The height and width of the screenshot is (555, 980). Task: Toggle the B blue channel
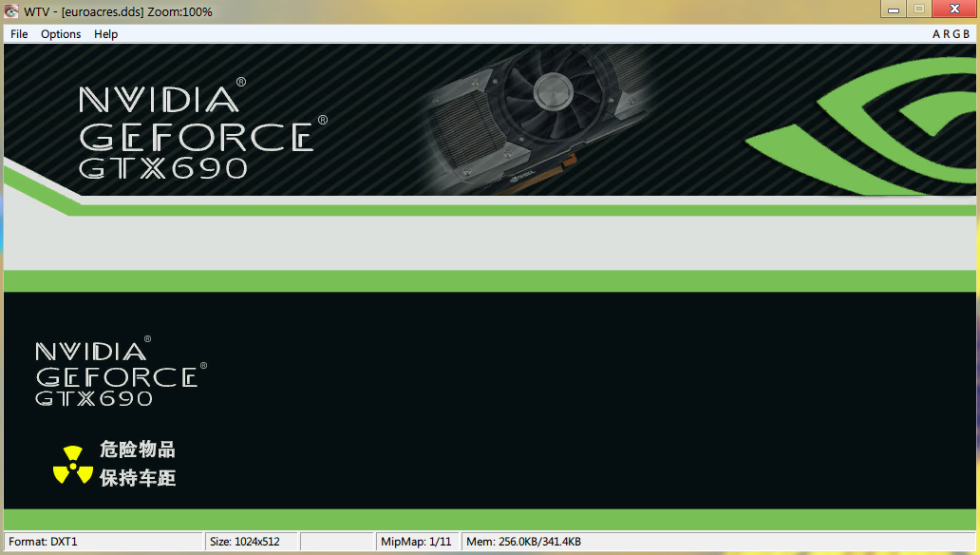click(966, 34)
